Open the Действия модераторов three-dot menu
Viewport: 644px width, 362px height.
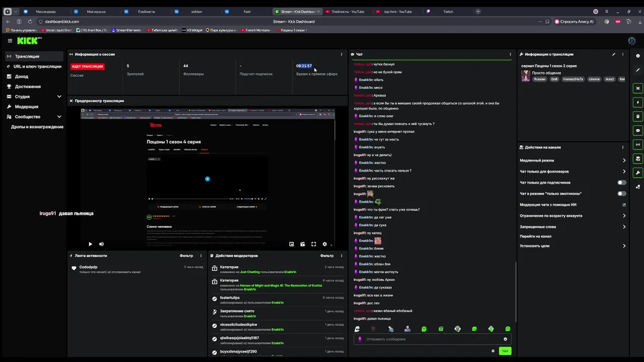342,255
